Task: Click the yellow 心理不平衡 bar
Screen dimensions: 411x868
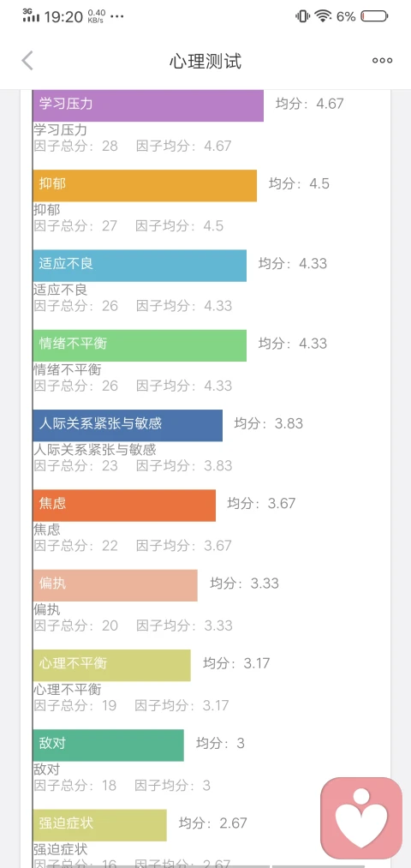Action: tap(111, 666)
